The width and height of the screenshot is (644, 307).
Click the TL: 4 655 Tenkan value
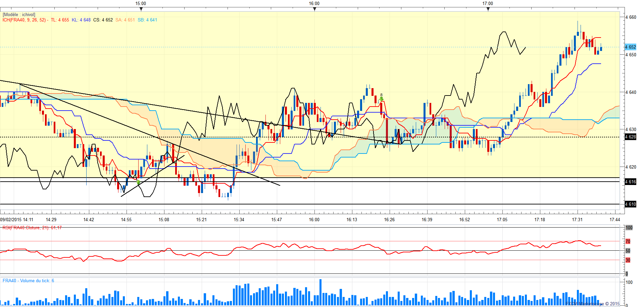coord(60,20)
